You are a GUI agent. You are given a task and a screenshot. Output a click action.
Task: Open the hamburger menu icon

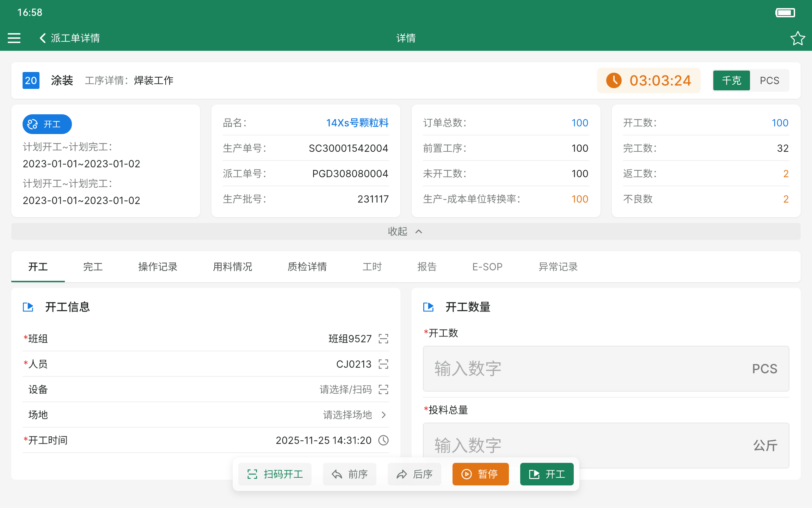pos(14,38)
